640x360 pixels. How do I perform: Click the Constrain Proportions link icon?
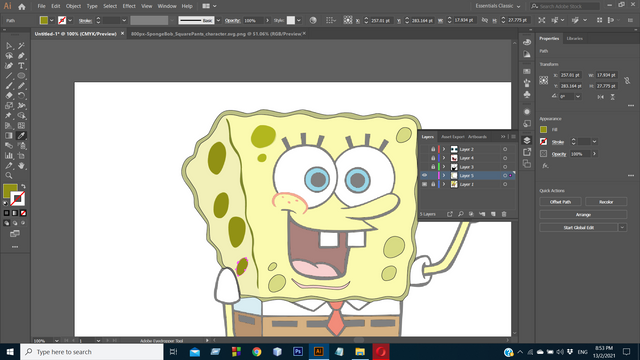point(627,80)
